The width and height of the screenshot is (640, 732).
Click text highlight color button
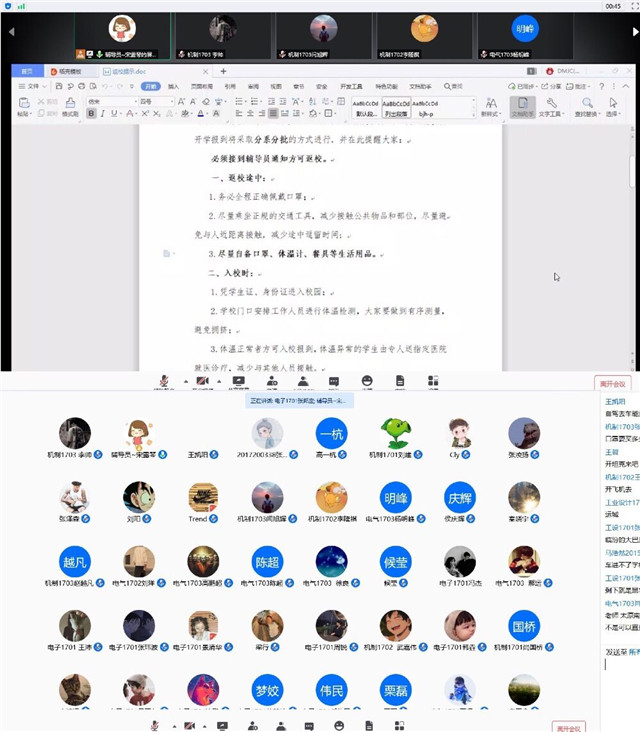coord(185,113)
